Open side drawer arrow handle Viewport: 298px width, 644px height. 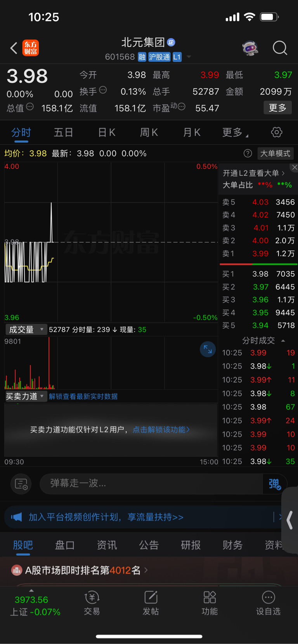(x=290, y=520)
